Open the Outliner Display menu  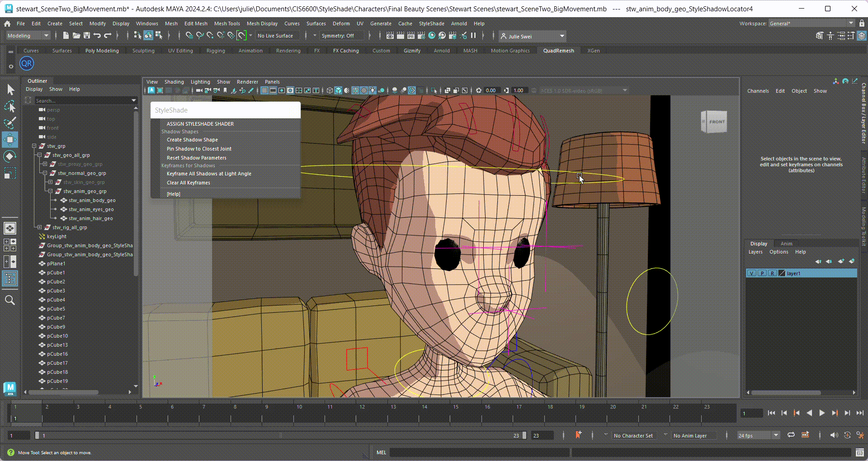pos(34,89)
